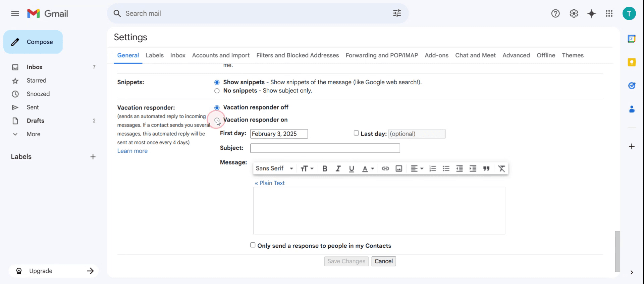Open Google apps grid launcher
This screenshot has width=644, height=284.
609,13
